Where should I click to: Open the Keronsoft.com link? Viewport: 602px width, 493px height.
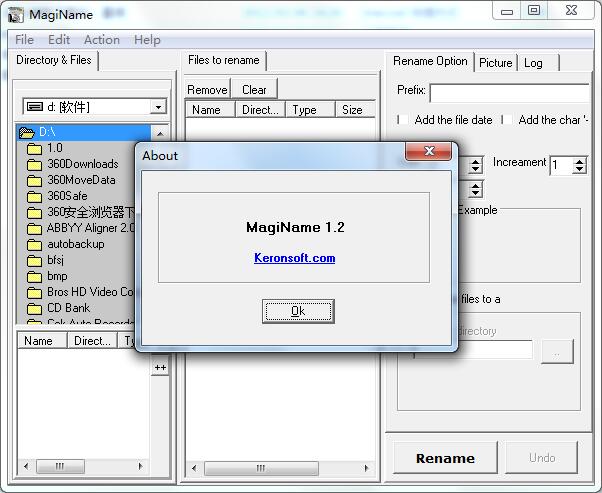294,258
